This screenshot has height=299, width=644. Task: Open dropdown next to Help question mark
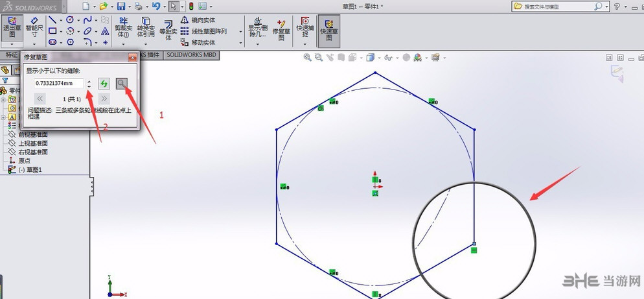click(626, 6)
